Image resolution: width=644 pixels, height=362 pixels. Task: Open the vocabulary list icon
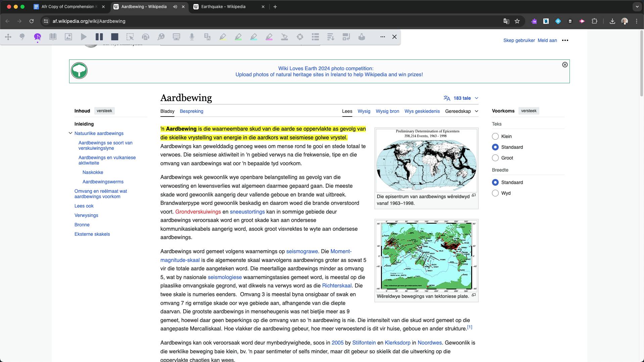[315, 37]
